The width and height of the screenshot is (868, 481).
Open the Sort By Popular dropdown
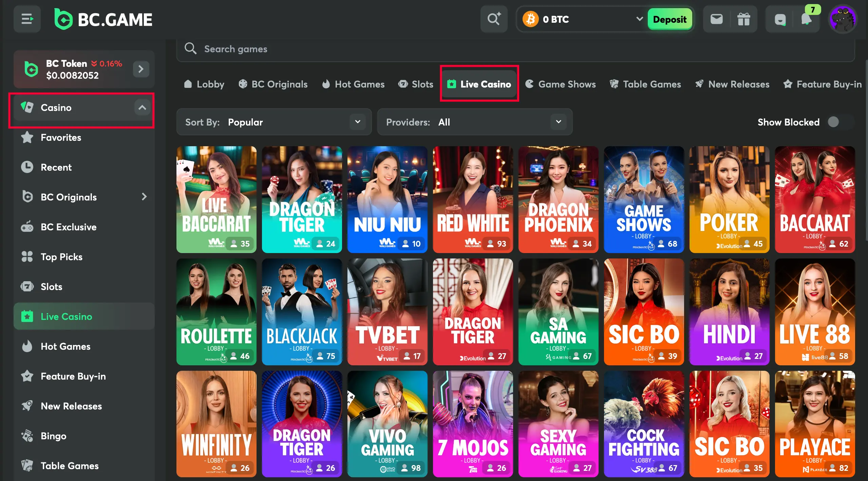coord(274,122)
